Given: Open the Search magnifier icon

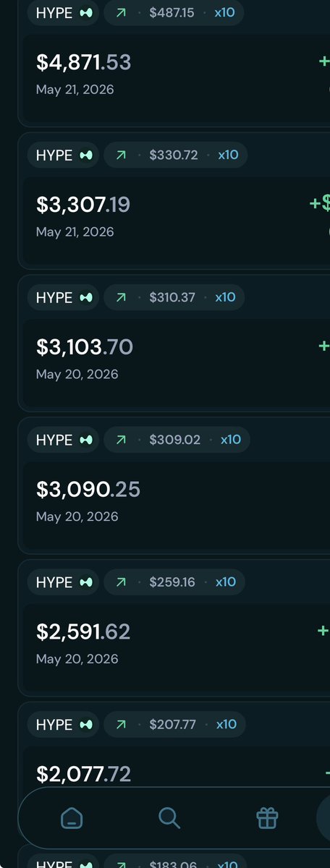Looking at the screenshot, I should [x=169, y=819].
